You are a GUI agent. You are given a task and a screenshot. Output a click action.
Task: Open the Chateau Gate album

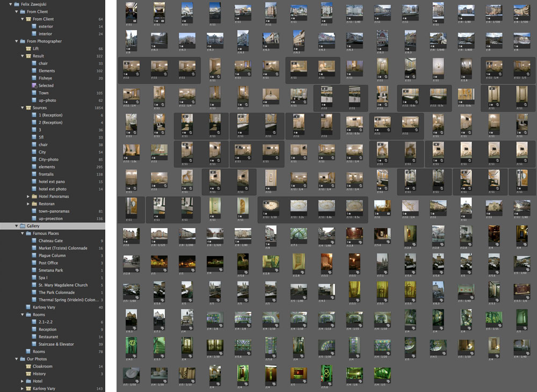click(50, 241)
